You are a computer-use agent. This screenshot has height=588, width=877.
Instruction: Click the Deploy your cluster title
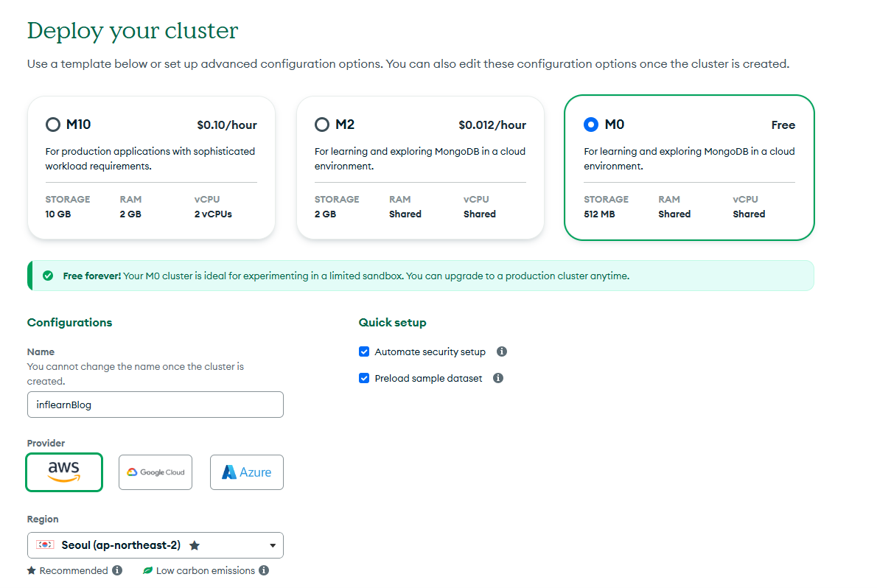point(133,31)
